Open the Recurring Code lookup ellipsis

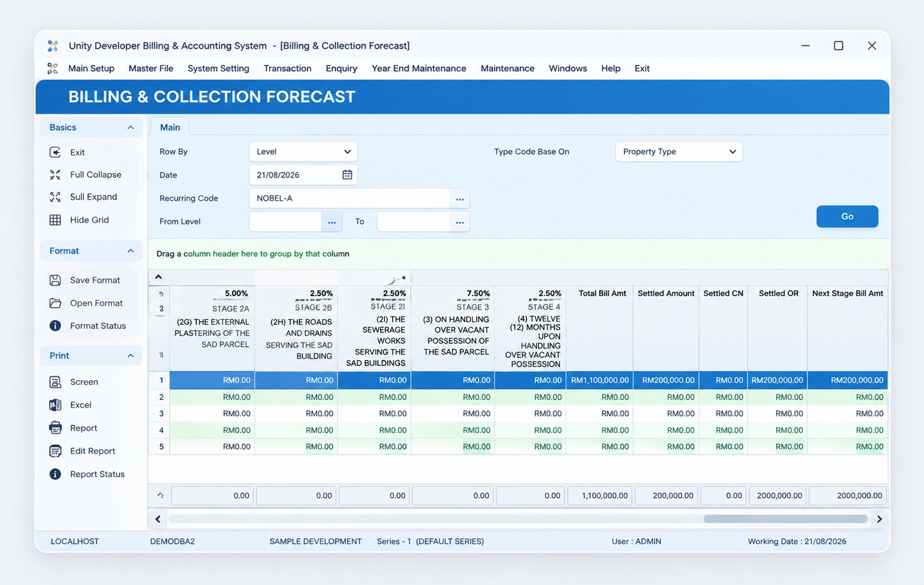(460, 199)
